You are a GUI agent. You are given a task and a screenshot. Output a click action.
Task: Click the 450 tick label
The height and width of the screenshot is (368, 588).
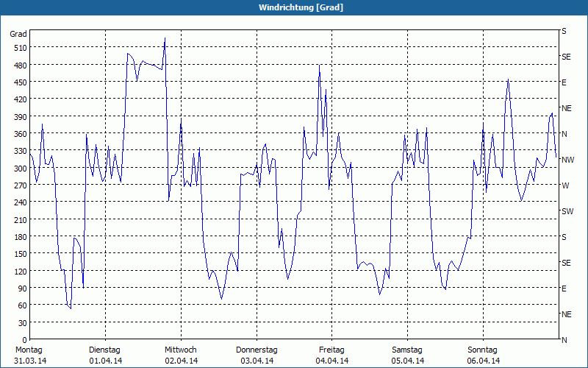[x=21, y=82]
